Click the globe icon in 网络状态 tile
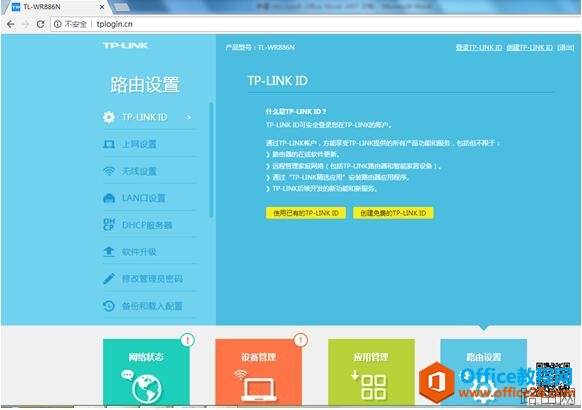Viewport: 582px width, 410px height. 147,389
